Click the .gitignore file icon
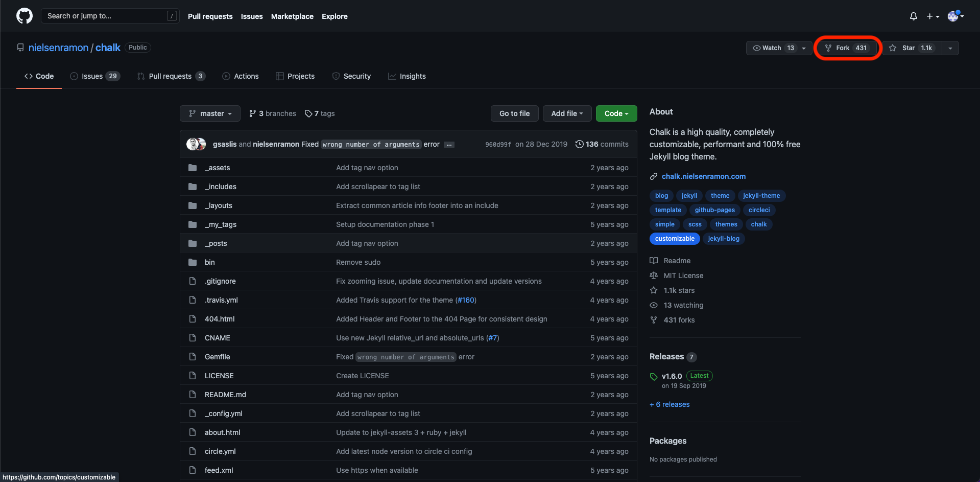Image resolution: width=980 pixels, height=482 pixels. click(x=193, y=281)
